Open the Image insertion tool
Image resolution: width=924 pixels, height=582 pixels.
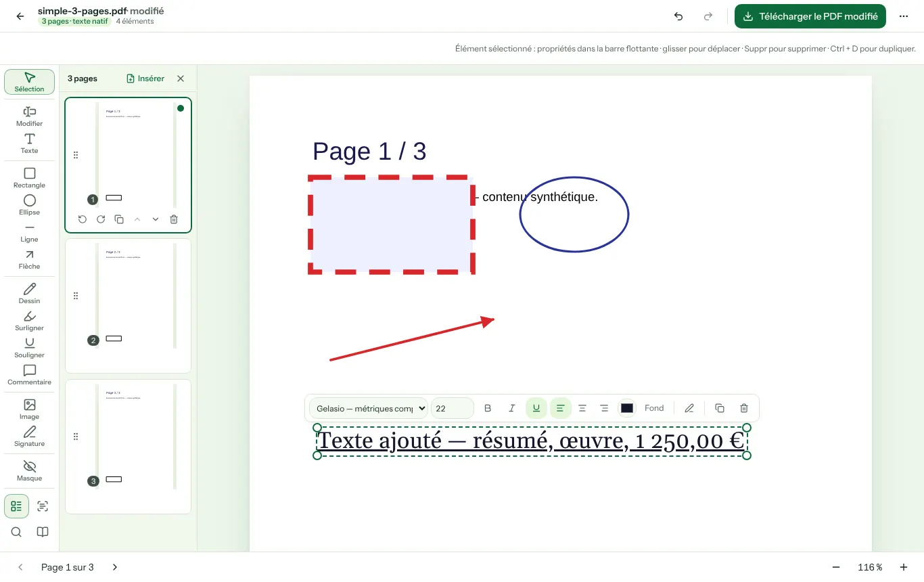29,409
